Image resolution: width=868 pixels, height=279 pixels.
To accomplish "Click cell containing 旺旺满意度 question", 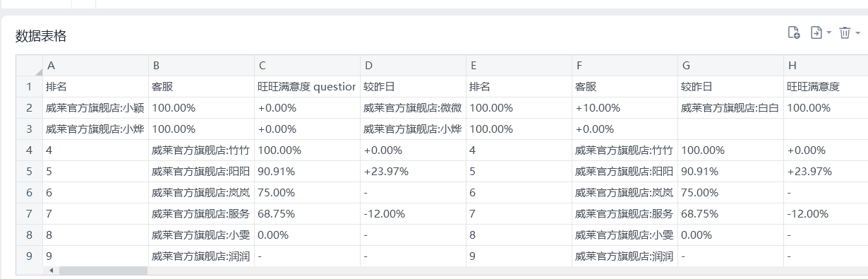I will pos(307,87).
